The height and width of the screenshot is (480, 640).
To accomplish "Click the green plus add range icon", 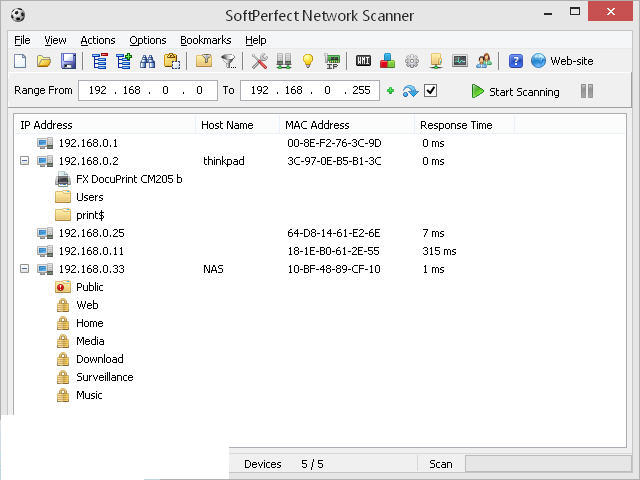I will 390,91.
